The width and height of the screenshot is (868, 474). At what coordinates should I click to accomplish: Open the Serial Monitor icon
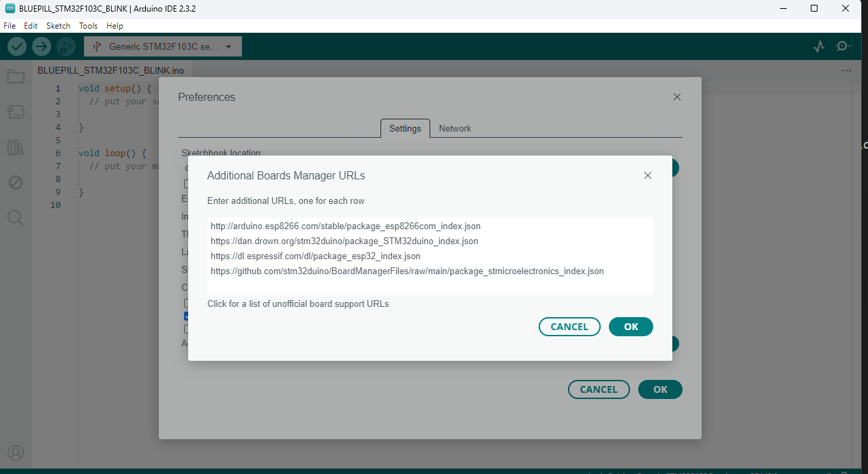pos(843,46)
